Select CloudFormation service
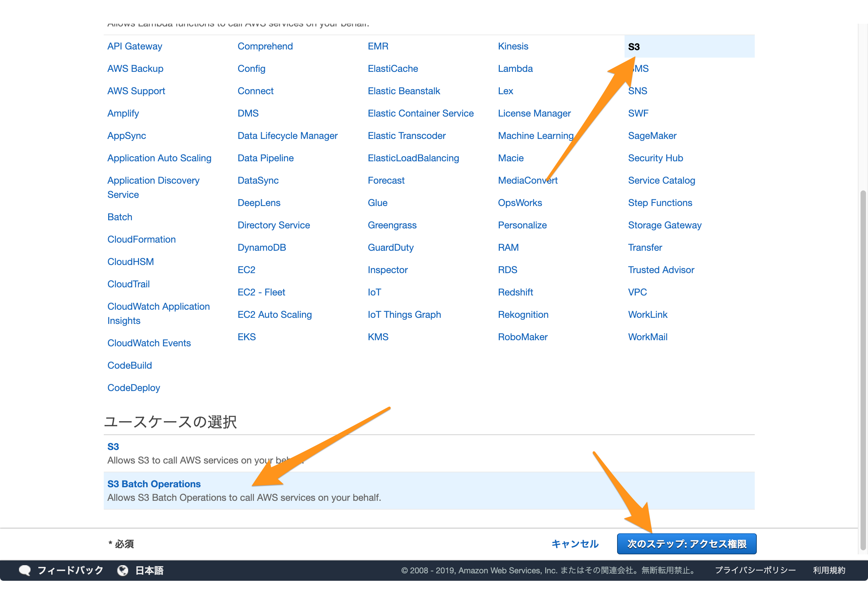Screen dimensions: 868x595 tap(141, 239)
